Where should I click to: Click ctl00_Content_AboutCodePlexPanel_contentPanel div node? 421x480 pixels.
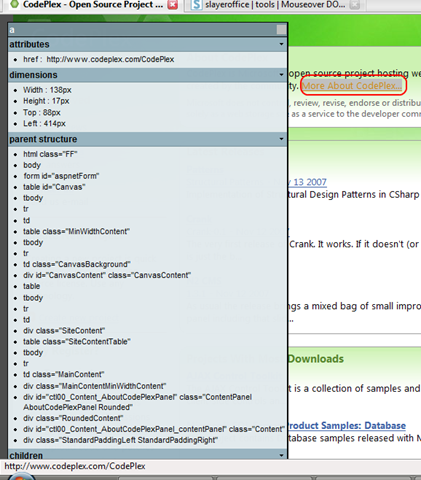coord(154,429)
